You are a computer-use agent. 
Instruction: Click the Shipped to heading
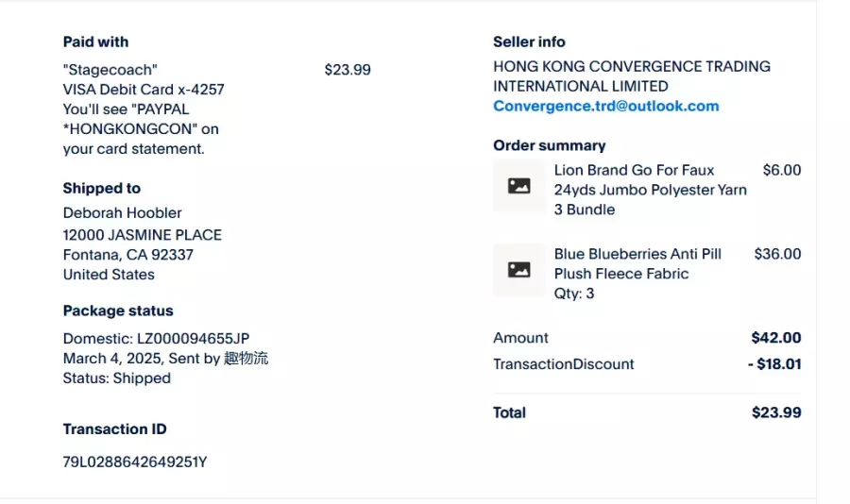click(x=101, y=188)
